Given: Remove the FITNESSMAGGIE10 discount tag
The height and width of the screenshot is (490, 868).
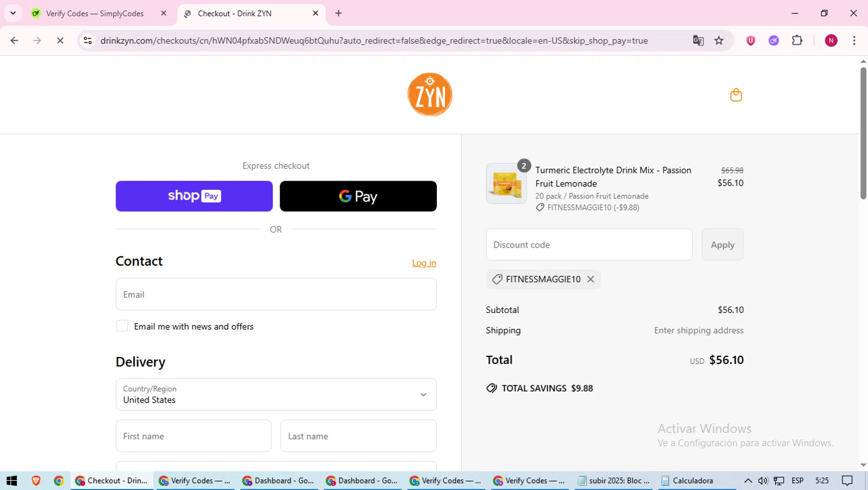Looking at the screenshot, I should point(590,279).
